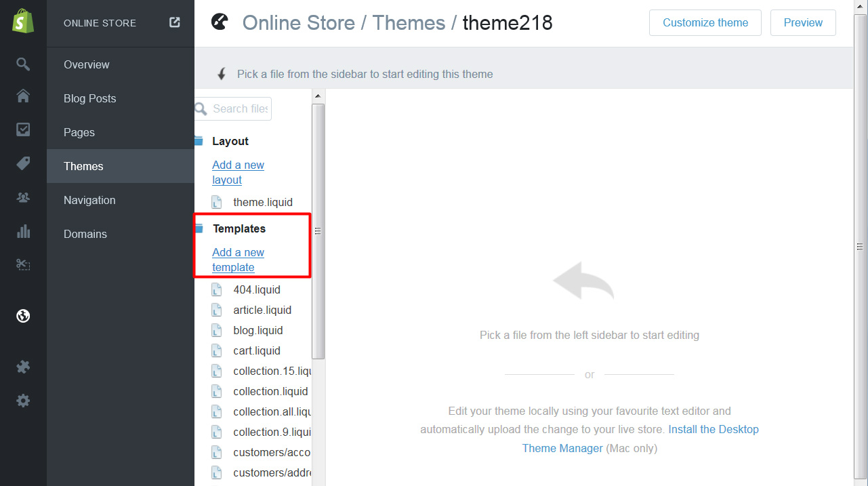Open 404.liquid template file
868x486 pixels.
[x=257, y=289]
